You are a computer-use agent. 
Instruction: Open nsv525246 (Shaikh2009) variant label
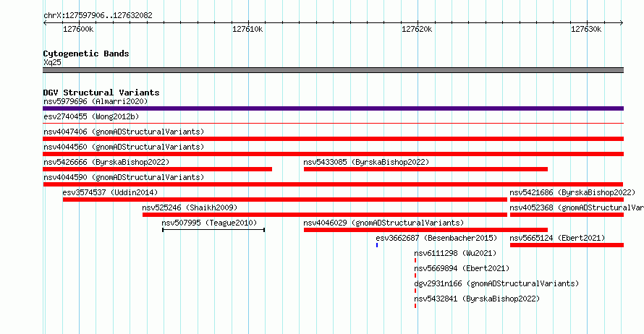[190, 207]
